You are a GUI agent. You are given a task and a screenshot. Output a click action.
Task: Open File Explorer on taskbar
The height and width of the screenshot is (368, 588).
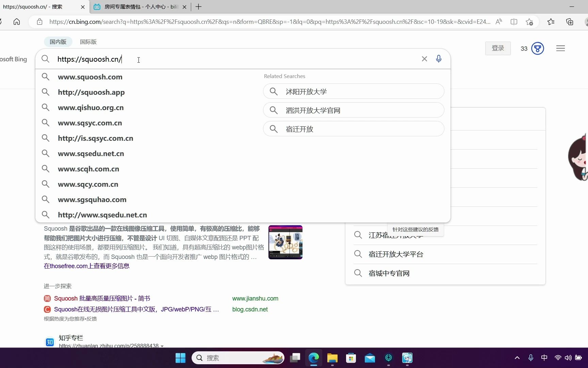coord(332,358)
